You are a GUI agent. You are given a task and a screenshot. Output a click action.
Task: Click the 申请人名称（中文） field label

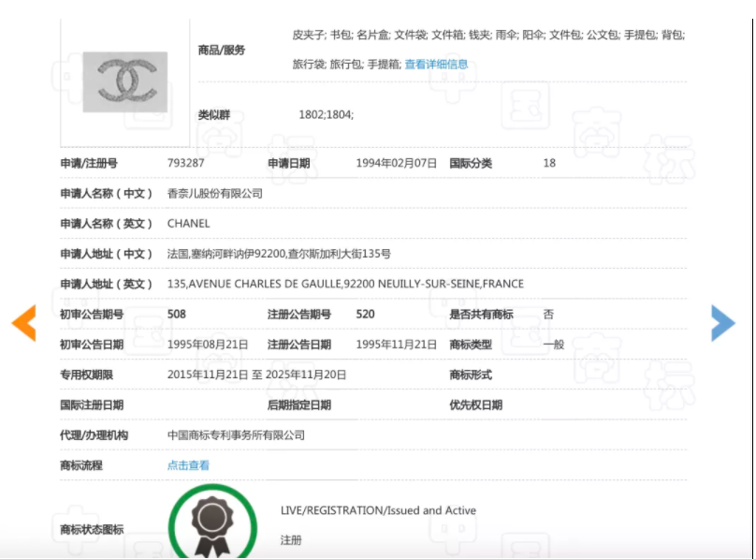[106, 194]
